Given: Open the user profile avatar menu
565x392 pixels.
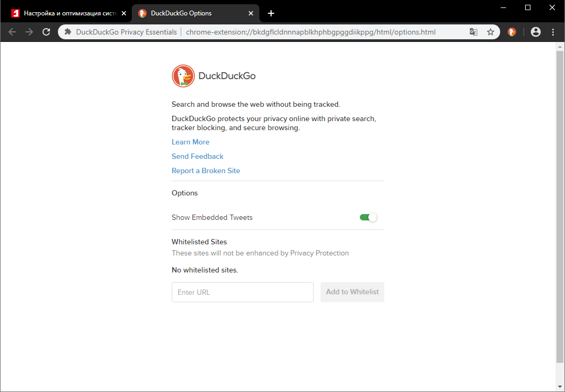Looking at the screenshot, I should (536, 32).
